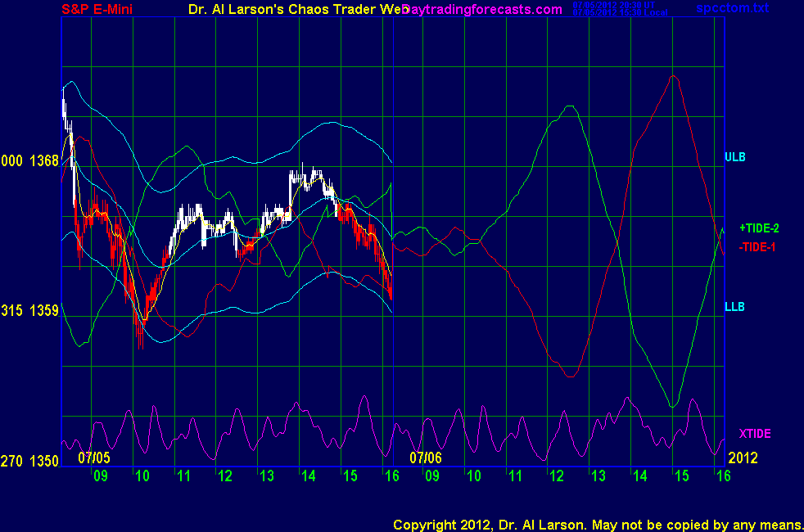Select the +TIDE-2 green legend label
Screen dimensions: 804x532
(x=761, y=228)
